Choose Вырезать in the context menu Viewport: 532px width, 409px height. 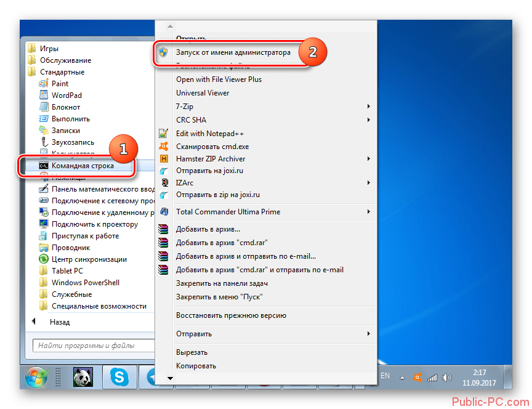(191, 352)
